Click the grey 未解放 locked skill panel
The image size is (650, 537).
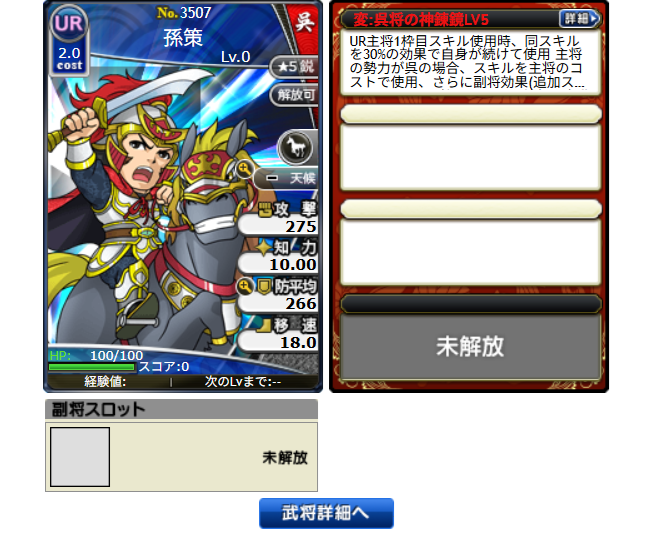471,346
